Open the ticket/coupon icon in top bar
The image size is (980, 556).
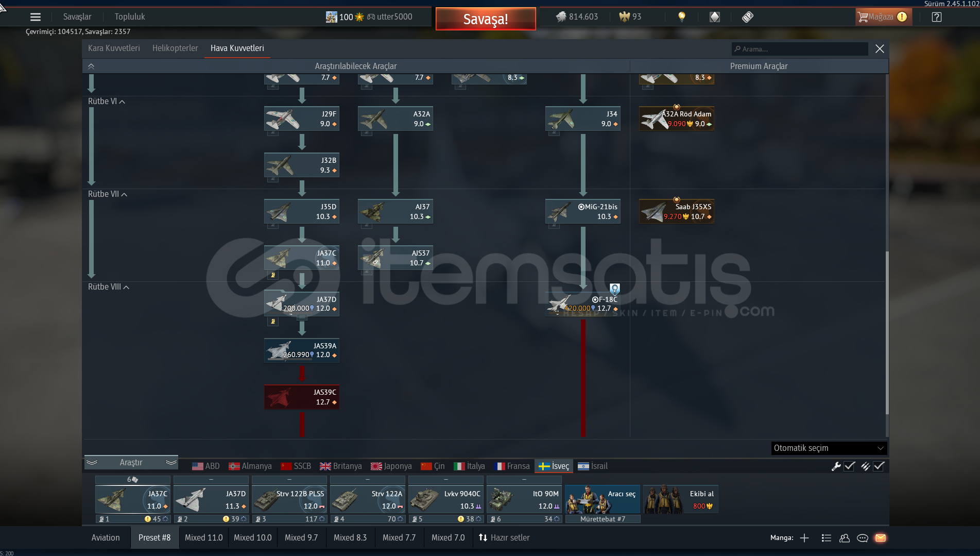tap(747, 17)
